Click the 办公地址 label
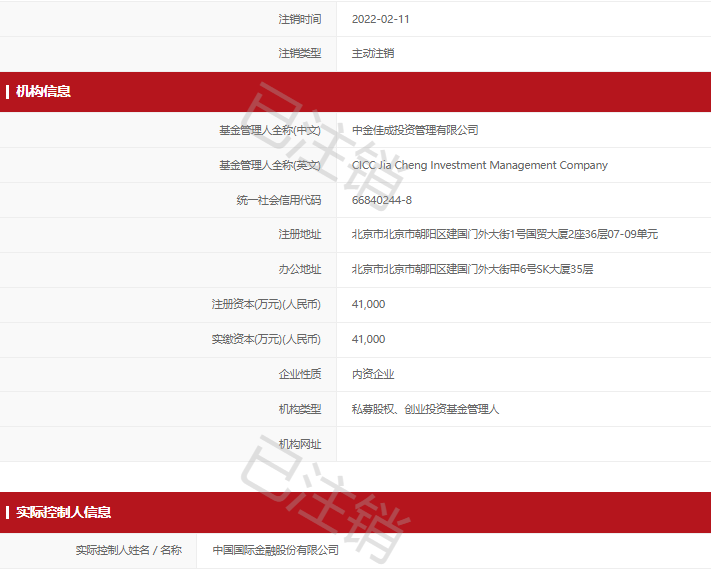This screenshot has width=711, height=579. click(300, 269)
